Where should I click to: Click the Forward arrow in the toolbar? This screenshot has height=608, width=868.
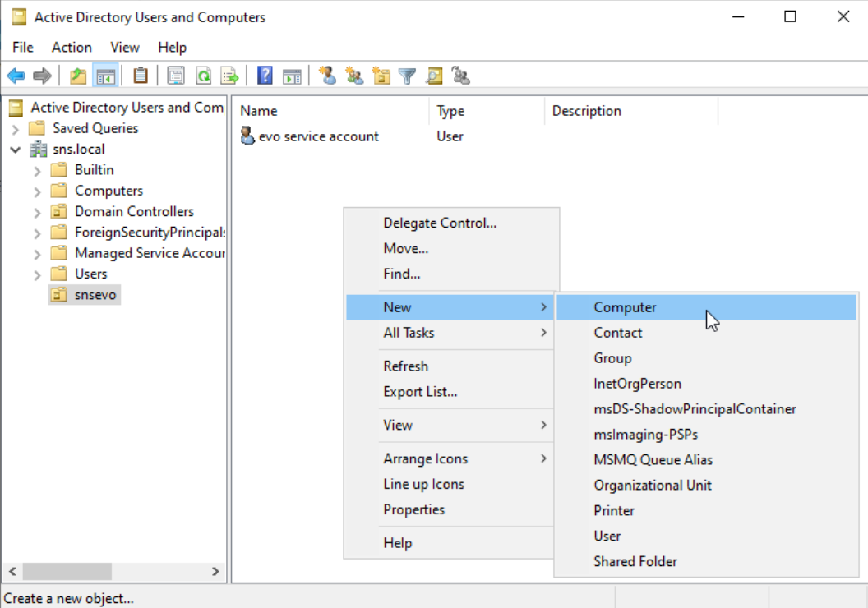click(x=42, y=76)
